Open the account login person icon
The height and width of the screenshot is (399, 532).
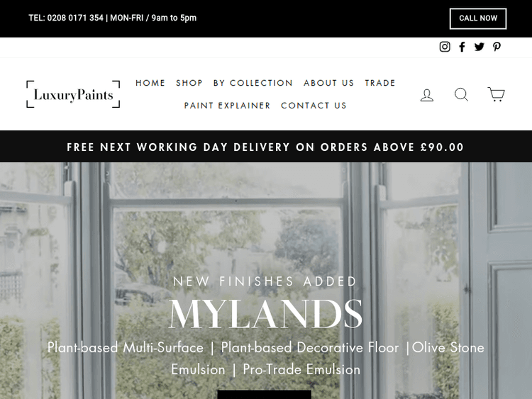tap(427, 95)
